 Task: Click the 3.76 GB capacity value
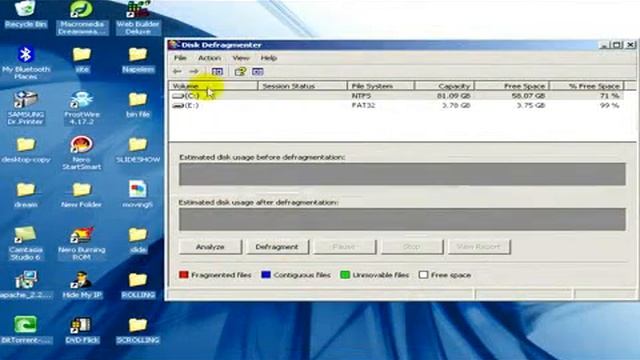click(x=456, y=105)
